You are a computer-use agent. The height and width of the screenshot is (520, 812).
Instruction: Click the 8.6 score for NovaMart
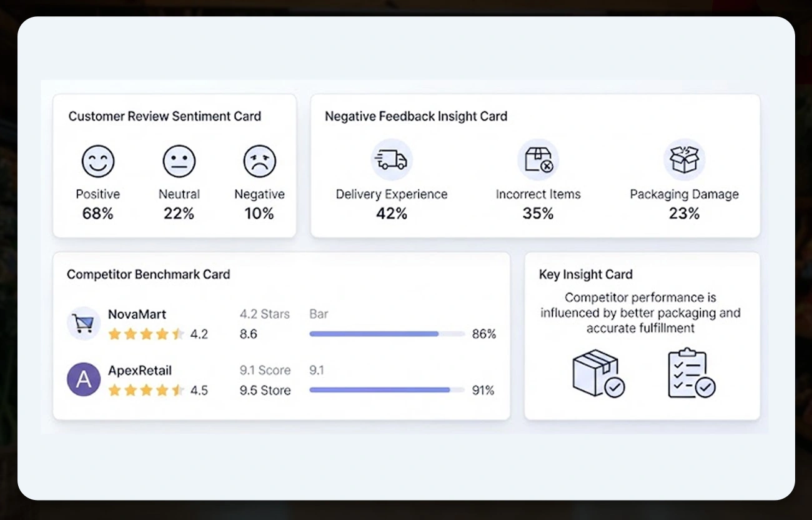(x=249, y=334)
